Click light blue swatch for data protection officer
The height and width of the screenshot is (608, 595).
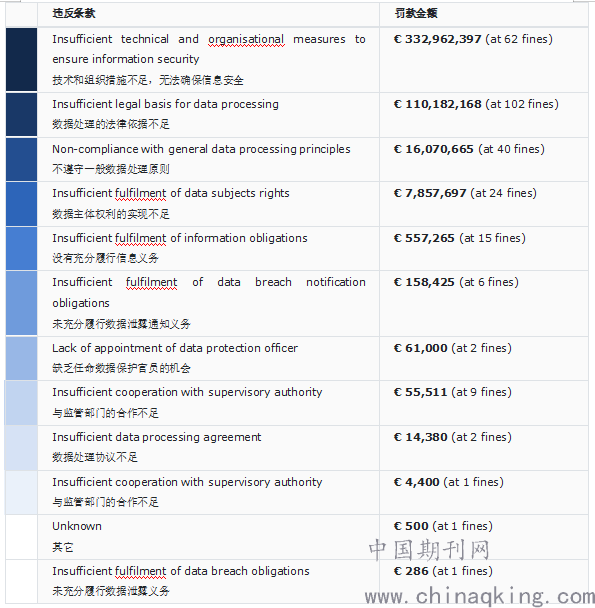(x=21, y=358)
